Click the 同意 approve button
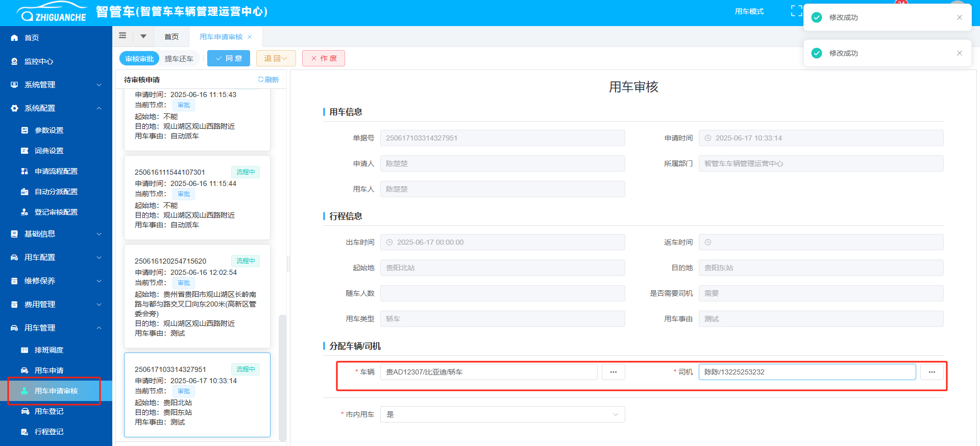This screenshot has width=980, height=446. coord(229,58)
